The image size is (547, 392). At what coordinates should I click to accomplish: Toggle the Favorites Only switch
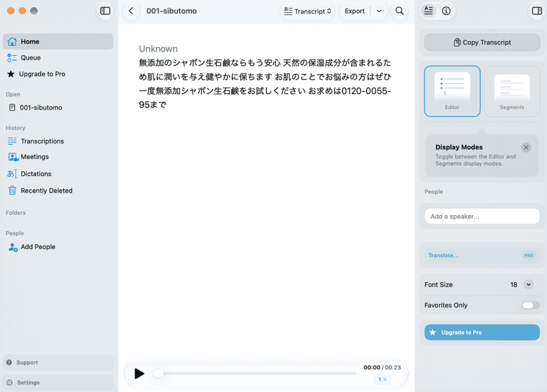[530, 305]
